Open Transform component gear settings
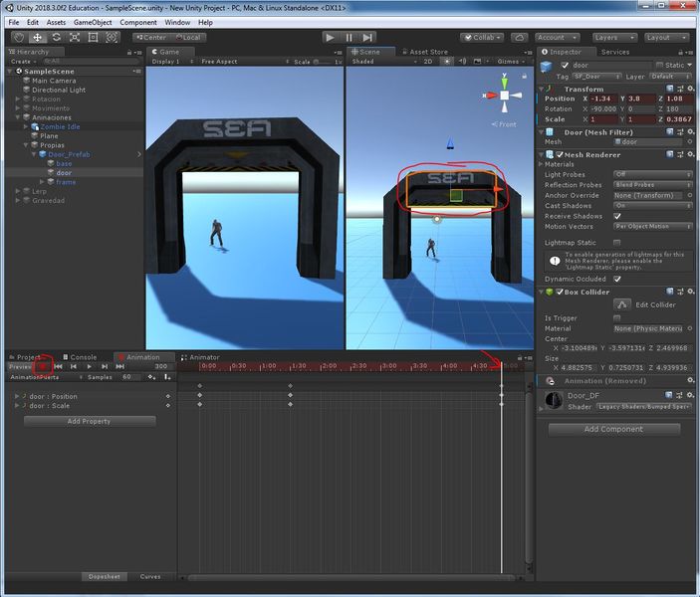700x597 pixels. 691,89
